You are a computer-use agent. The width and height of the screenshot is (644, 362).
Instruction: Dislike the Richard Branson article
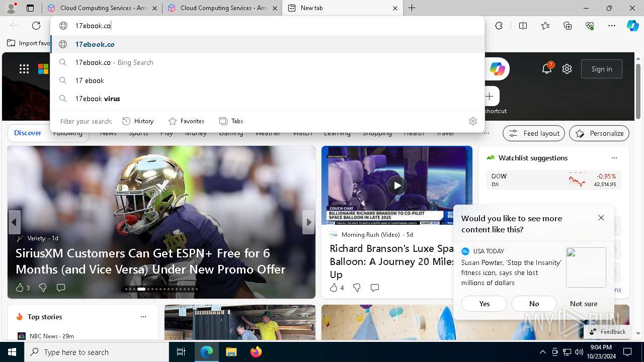357,288
